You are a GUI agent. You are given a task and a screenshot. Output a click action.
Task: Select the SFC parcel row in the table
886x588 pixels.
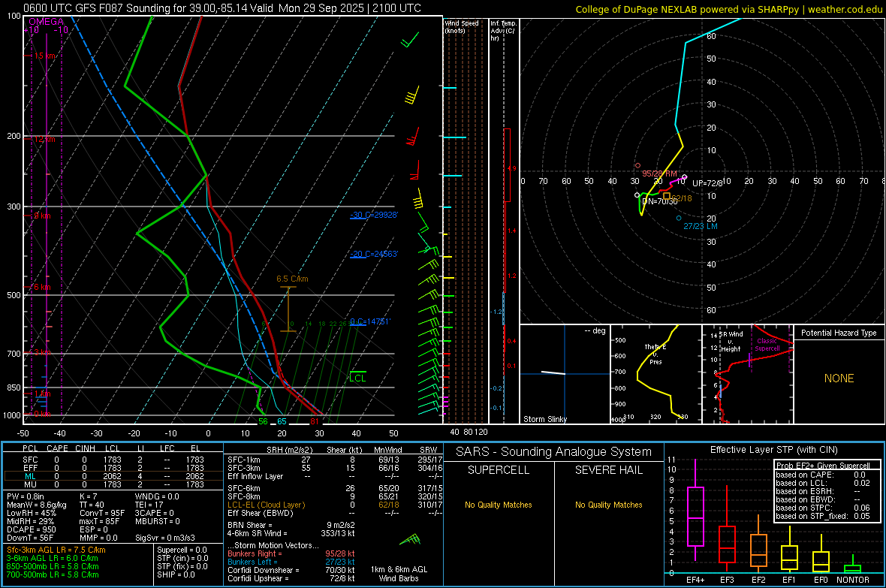[x=113, y=460]
